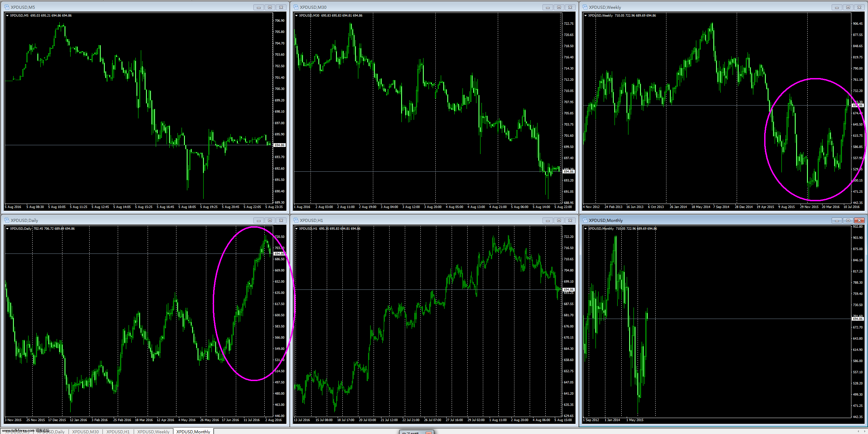Open the H1 chart header dropdown triangle
This screenshot has width=868, height=434.
coord(296,228)
